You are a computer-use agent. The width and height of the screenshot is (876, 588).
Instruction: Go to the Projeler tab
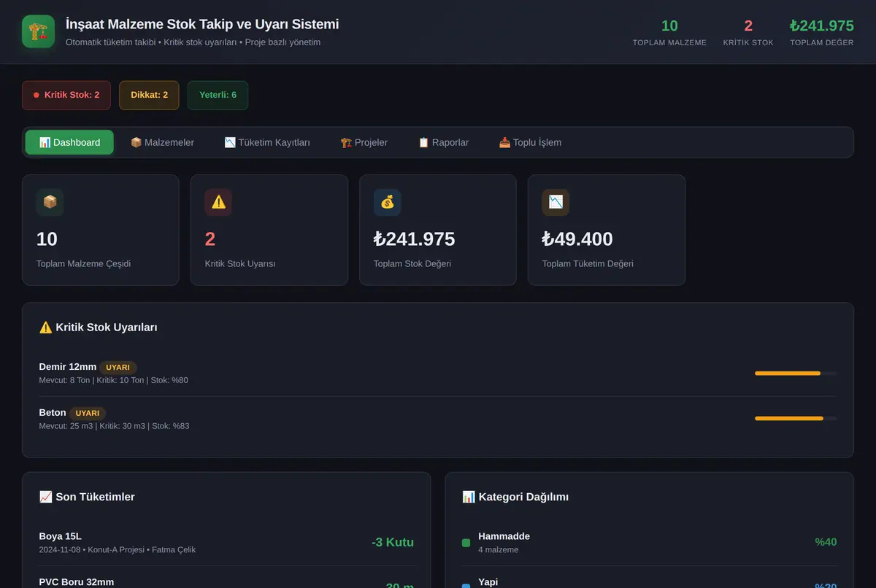pos(364,142)
